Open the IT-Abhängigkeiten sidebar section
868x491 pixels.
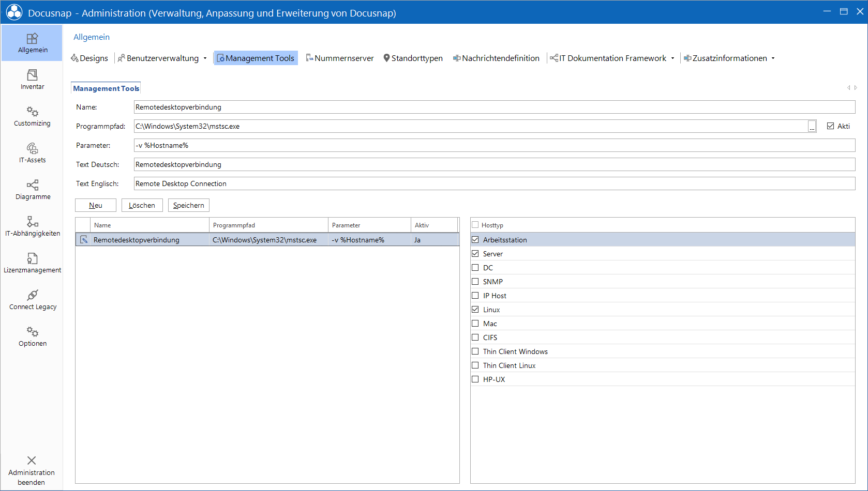click(32, 226)
